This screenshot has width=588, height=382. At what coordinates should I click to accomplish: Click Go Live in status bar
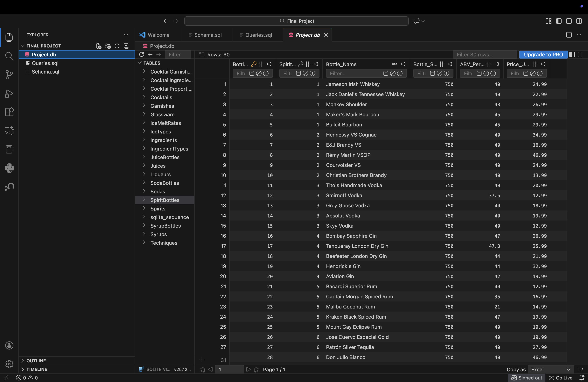[x=561, y=378]
